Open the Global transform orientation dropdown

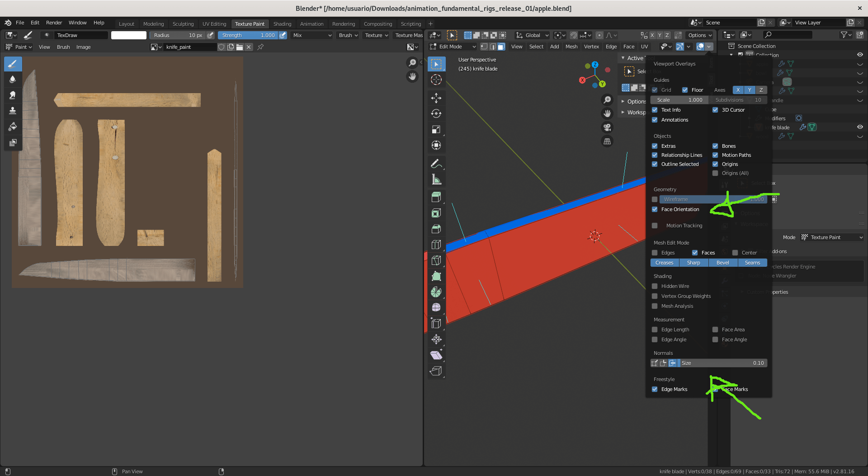[532, 35]
